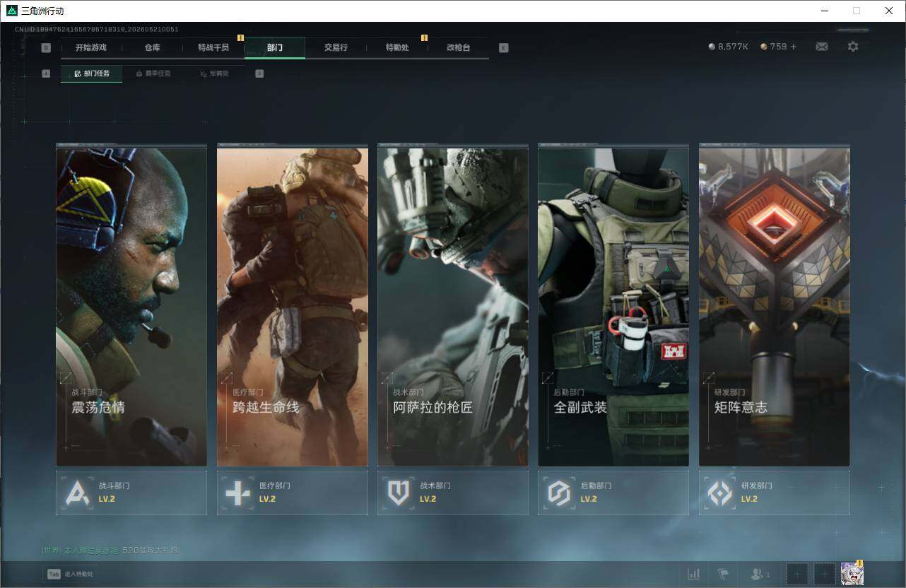The image size is (906, 588).
Task: Open the 全副武装 mission card
Action: 613,305
